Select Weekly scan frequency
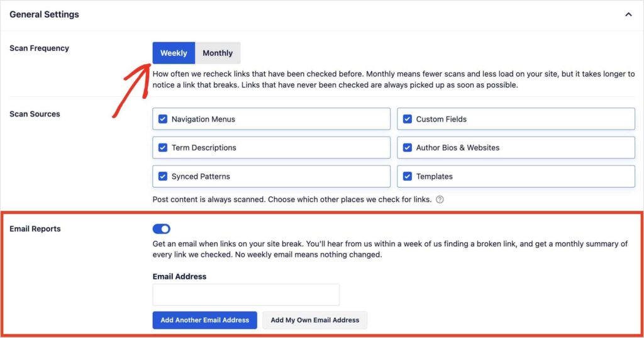The width and height of the screenshot is (644, 338). point(174,53)
